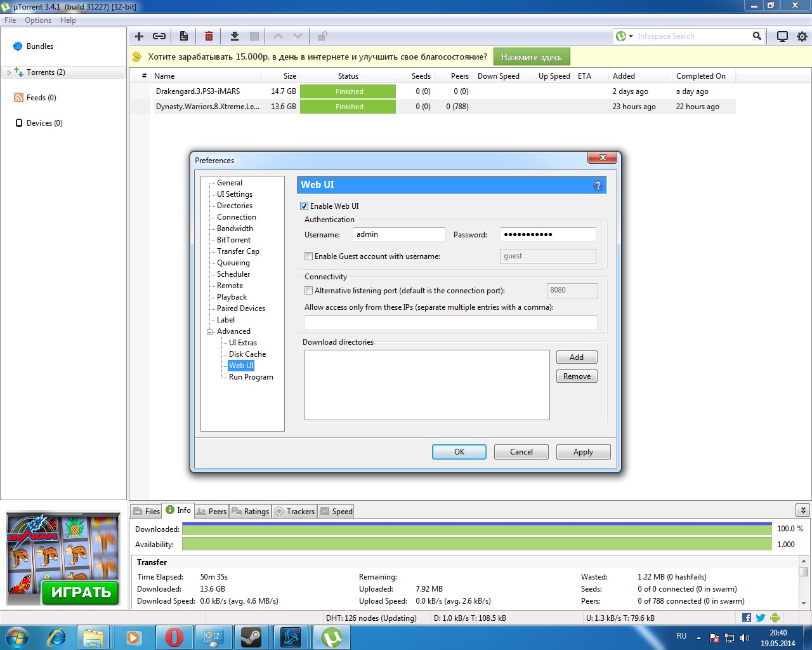Click the green Нажмите здесь button
Image resolution: width=812 pixels, height=650 pixels.
(532, 57)
